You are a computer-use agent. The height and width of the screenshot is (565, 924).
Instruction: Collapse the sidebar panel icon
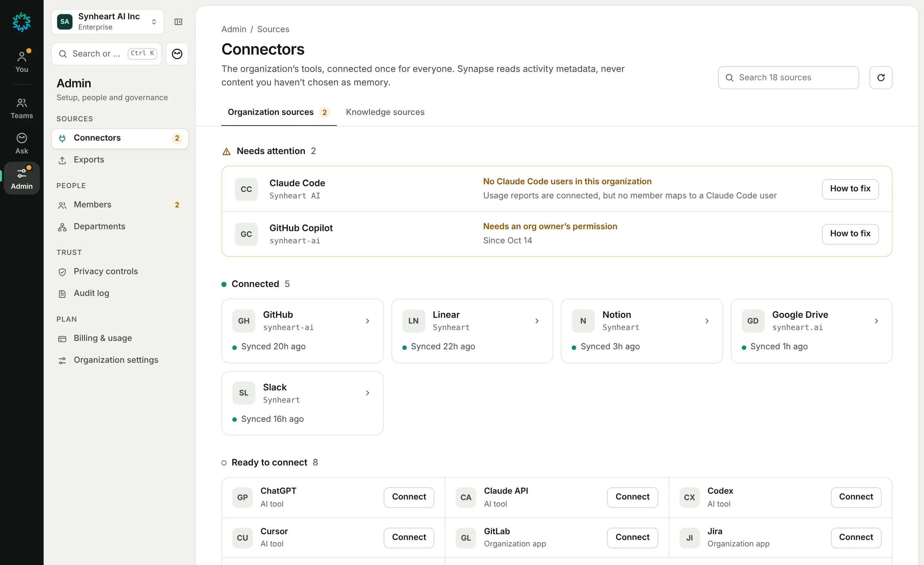tap(178, 22)
